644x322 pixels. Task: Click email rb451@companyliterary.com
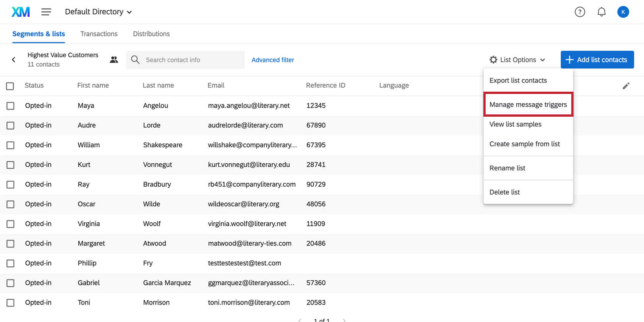pos(252,184)
